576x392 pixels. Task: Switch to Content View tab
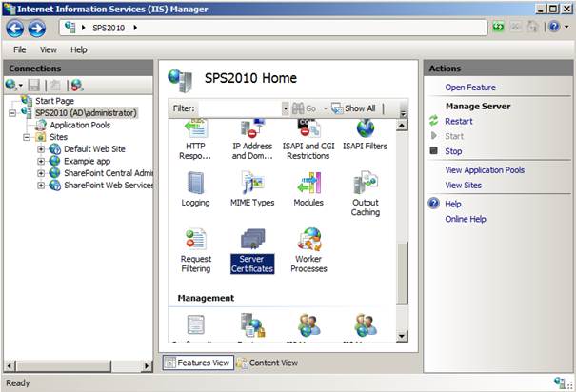(268, 363)
